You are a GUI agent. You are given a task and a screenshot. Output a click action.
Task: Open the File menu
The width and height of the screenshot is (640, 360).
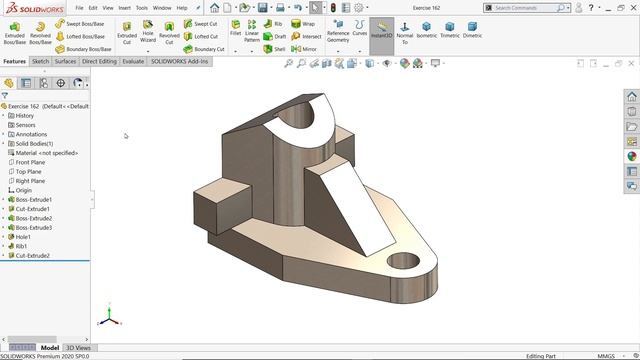tap(79, 8)
